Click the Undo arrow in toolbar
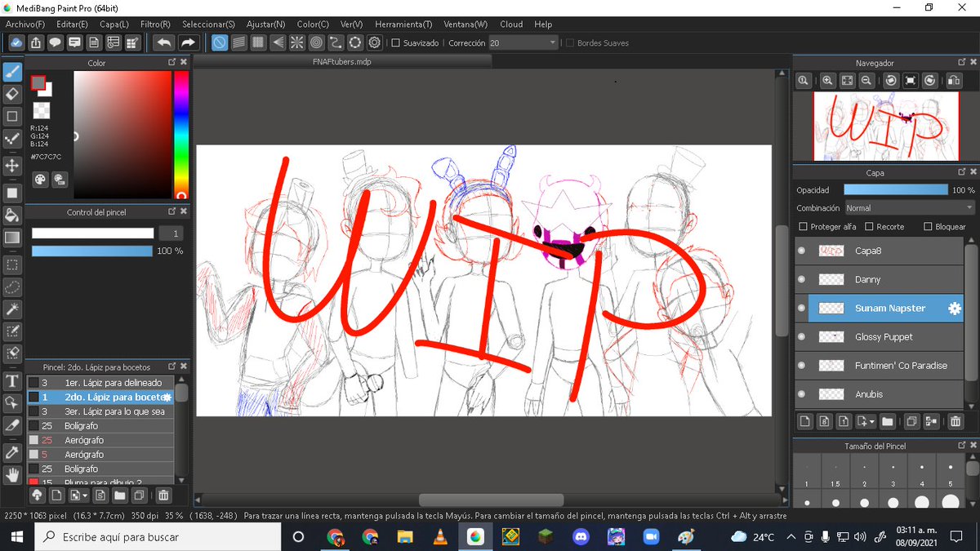 click(x=163, y=42)
